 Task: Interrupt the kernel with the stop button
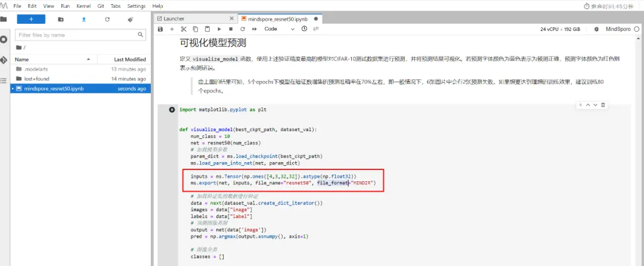231,29
